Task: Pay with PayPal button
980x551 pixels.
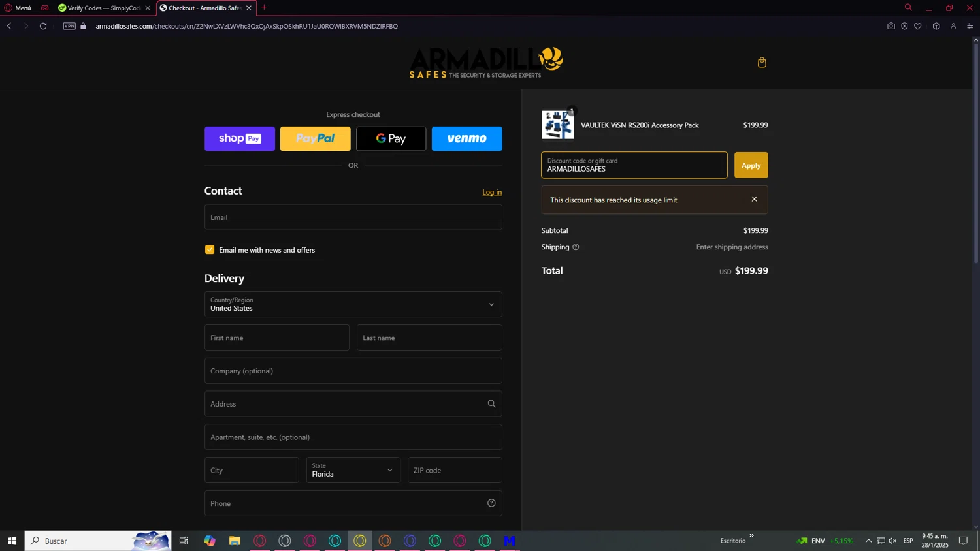Action: coord(316,138)
